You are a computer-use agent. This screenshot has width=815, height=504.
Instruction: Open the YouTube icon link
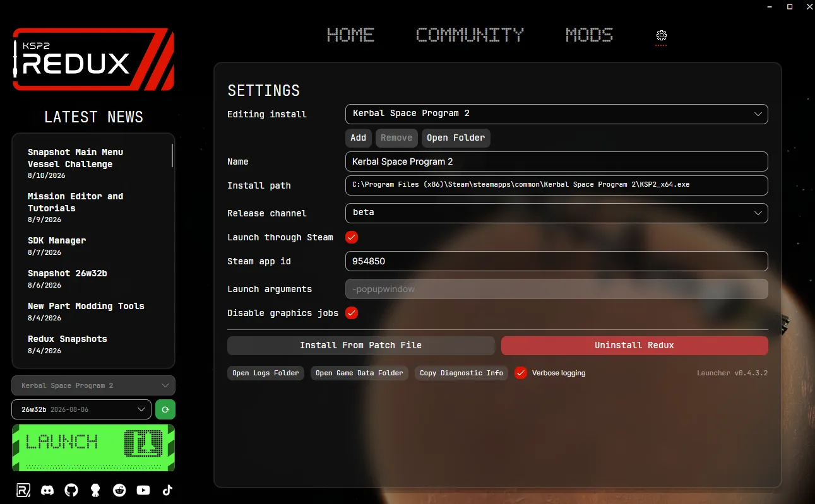(x=143, y=490)
